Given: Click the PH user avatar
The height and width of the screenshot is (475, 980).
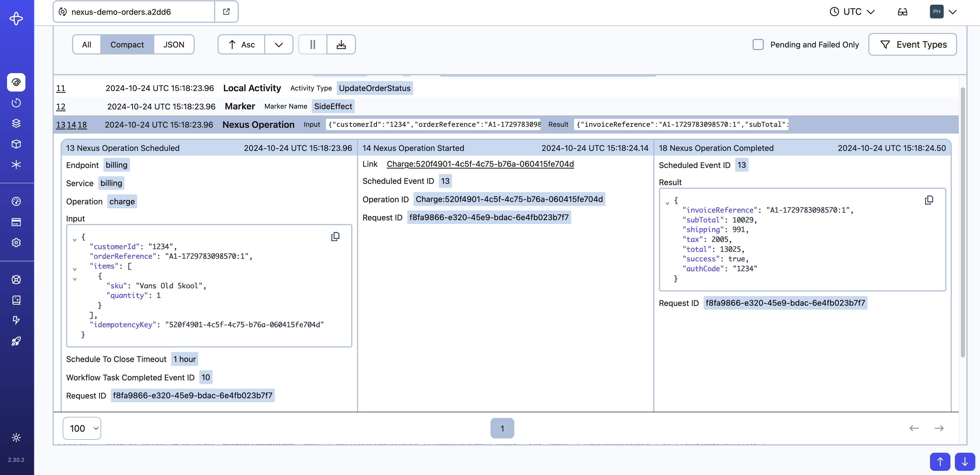Looking at the screenshot, I should 937,12.
